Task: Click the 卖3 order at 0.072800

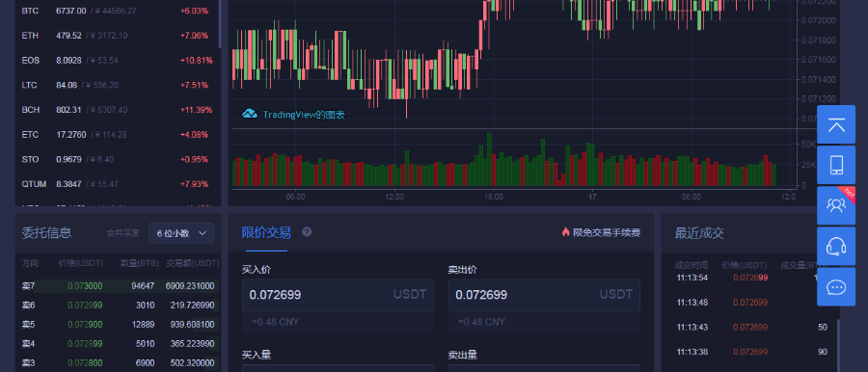Action: click(x=118, y=363)
